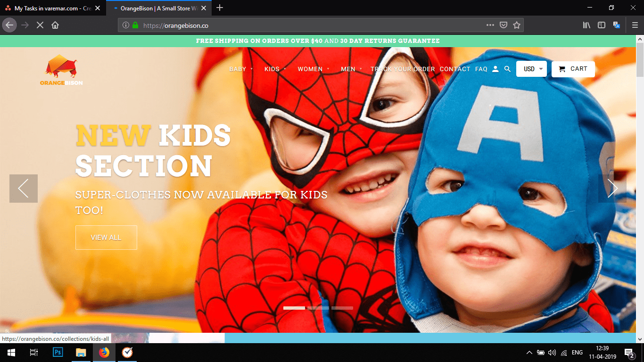Open Task View on taskbar
Viewport: 644px width, 362px height.
click(34, 353)
